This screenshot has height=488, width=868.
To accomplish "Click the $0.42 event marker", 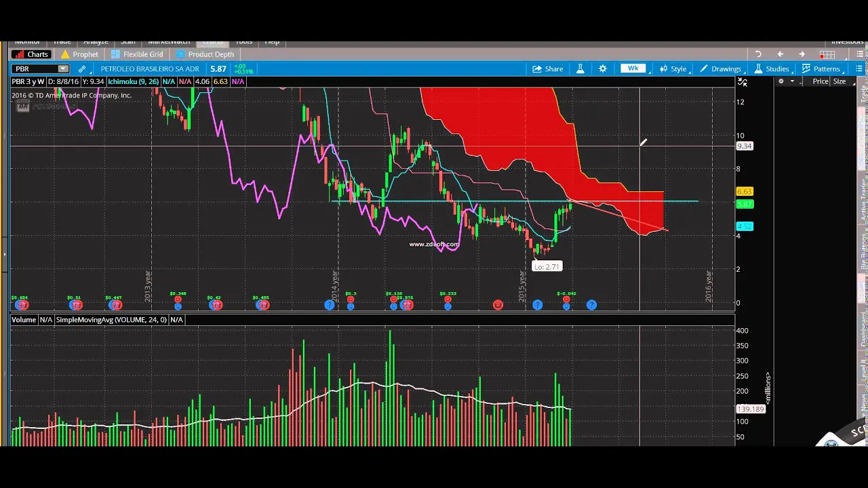I will tap(216, 305).
